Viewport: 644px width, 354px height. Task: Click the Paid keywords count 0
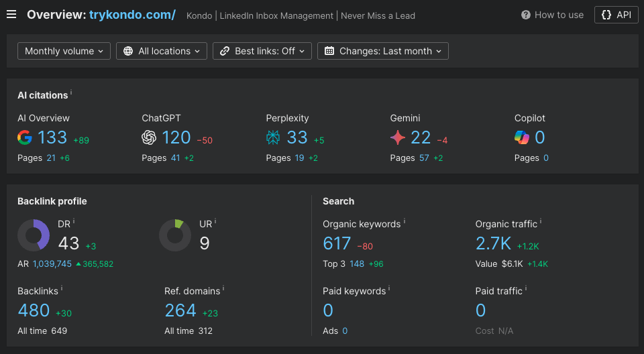pyautogui.click(x=328, y=310)
